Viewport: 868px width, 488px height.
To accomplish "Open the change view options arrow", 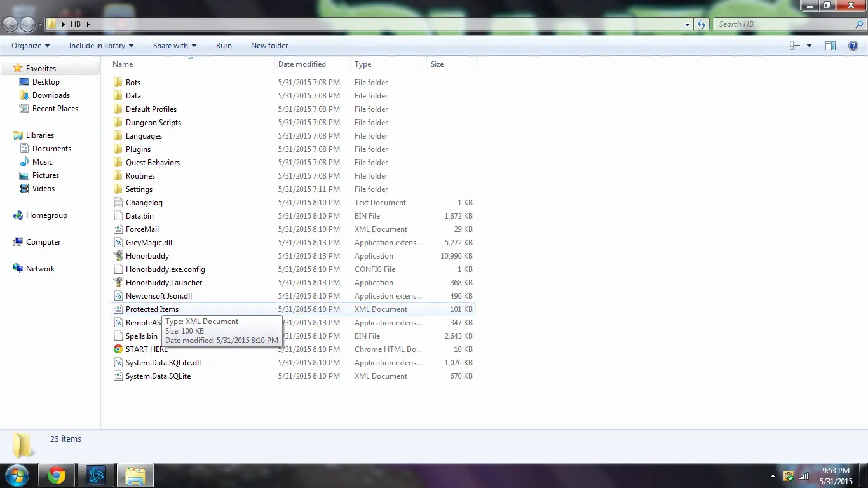I will tap(809, 46).
